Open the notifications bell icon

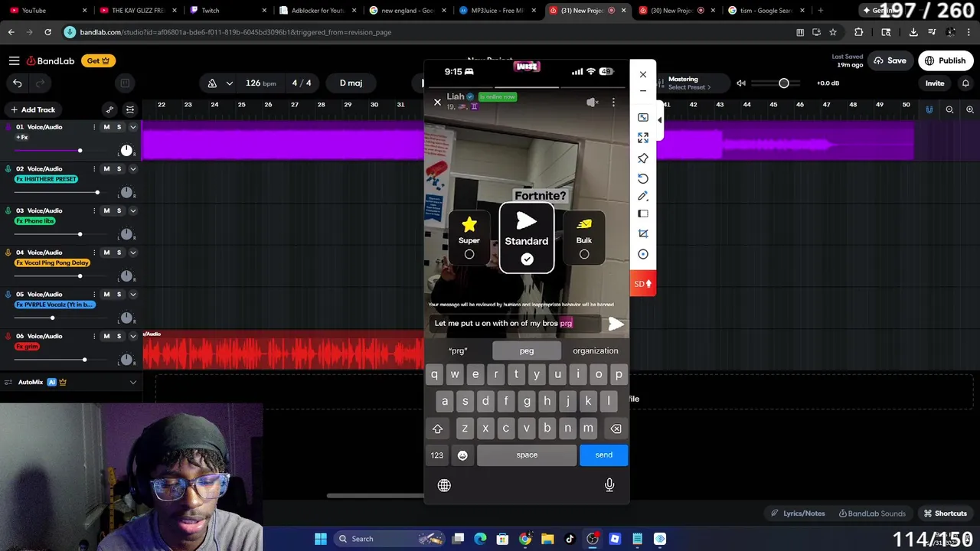click(965, 83)
